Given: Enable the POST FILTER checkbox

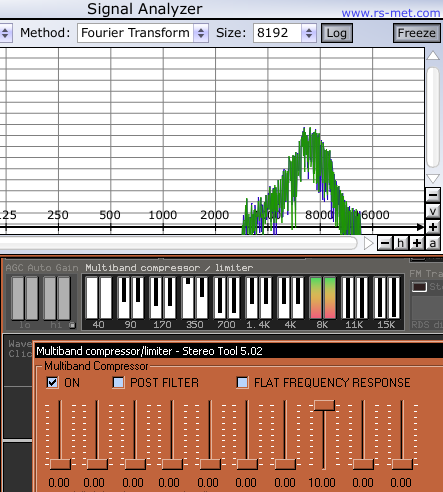Looking at the screenshot, I should pyautogui.click(x=118, y=382).
